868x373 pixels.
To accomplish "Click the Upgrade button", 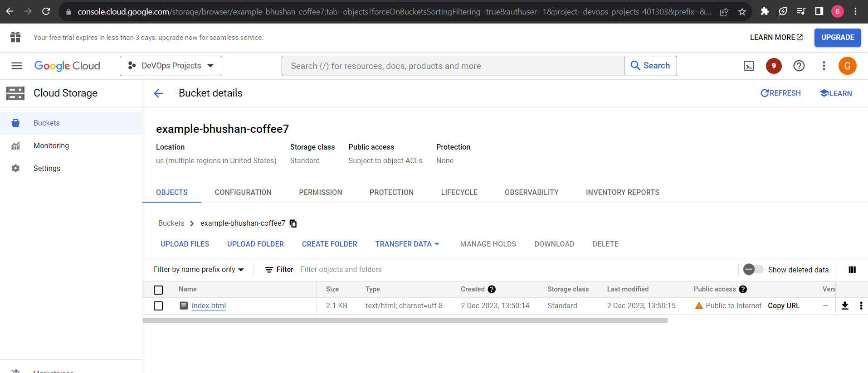I will pyautogui.click(x=838, y=38).
